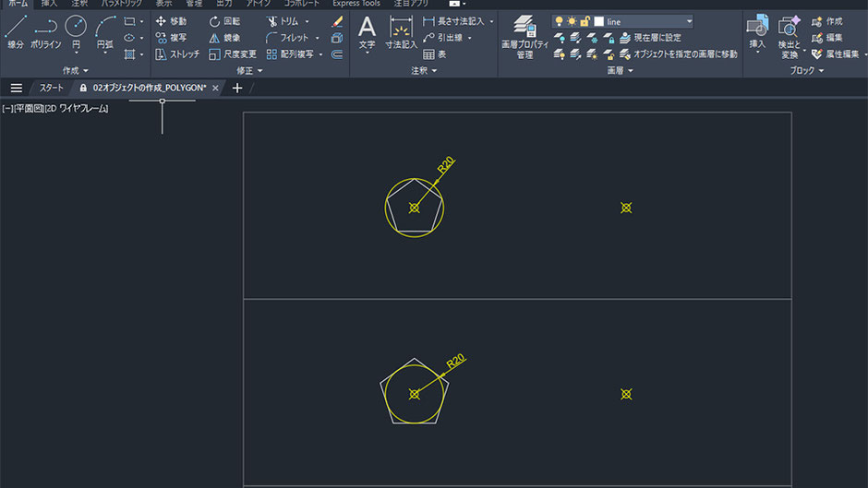Click the Layer Freeze icon
This screenshot has width=868, height=488.
point(592,38)
